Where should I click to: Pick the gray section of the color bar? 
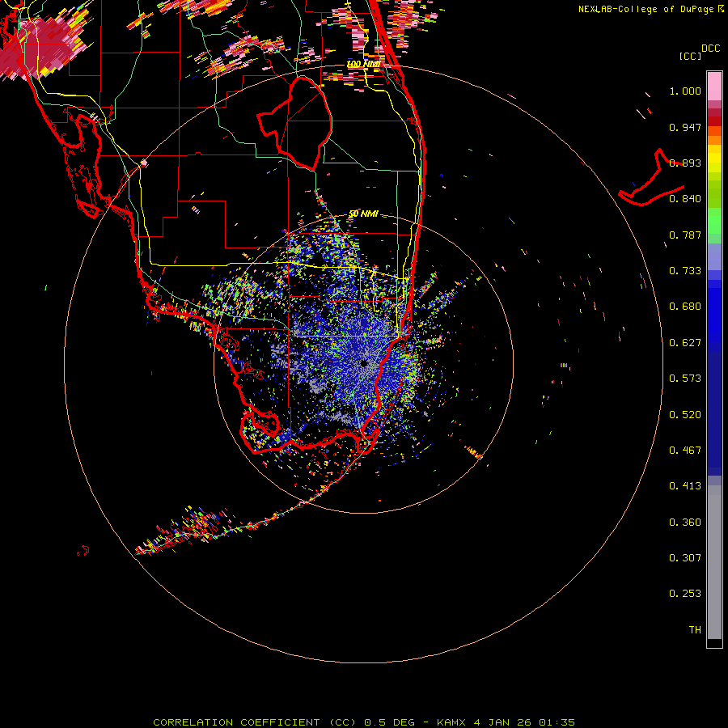[x=714, y=562]
